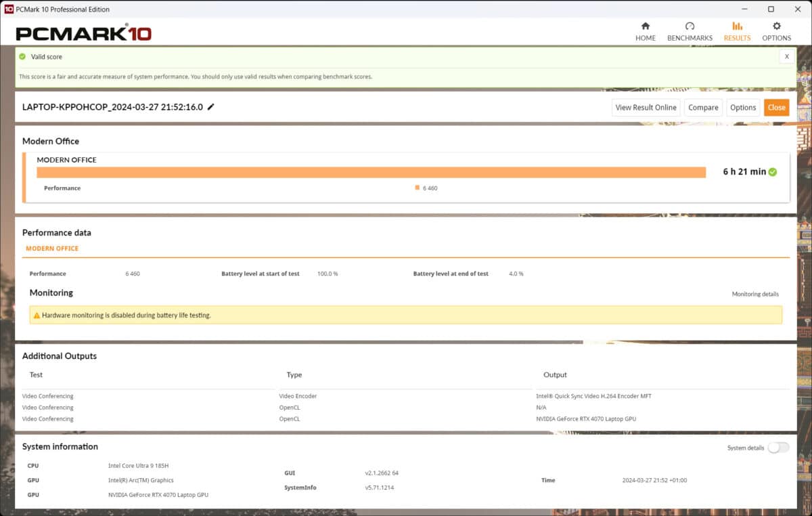This screenshot has height=516, width=812.
Task: Click the Test column header
Action: point(36,374)
